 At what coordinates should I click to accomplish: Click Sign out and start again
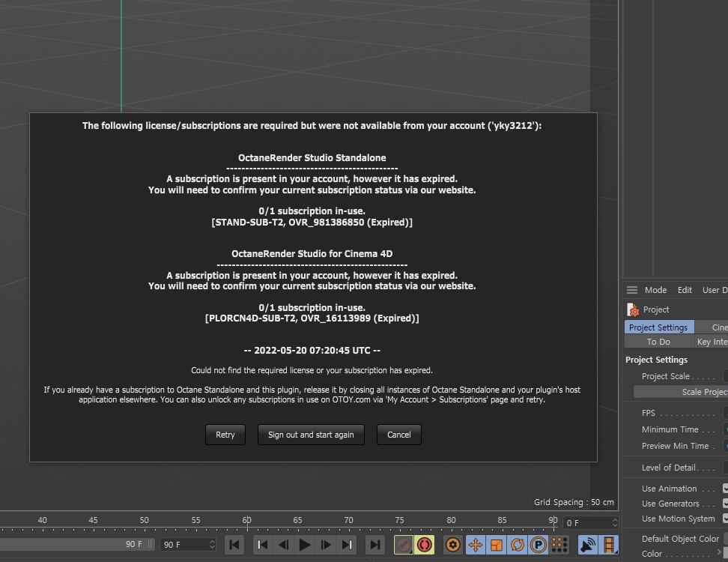(311, 435)
